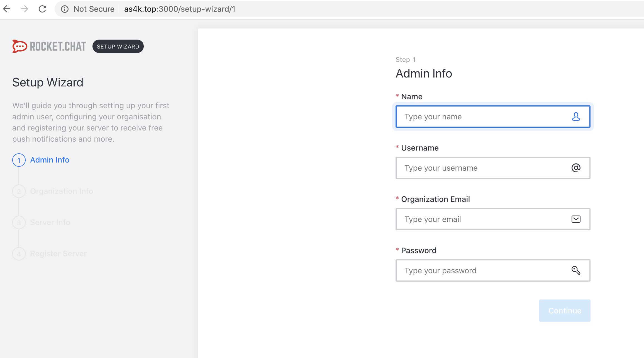
Task: Select Organization Info step in sidebar
Action: [62, 191]
